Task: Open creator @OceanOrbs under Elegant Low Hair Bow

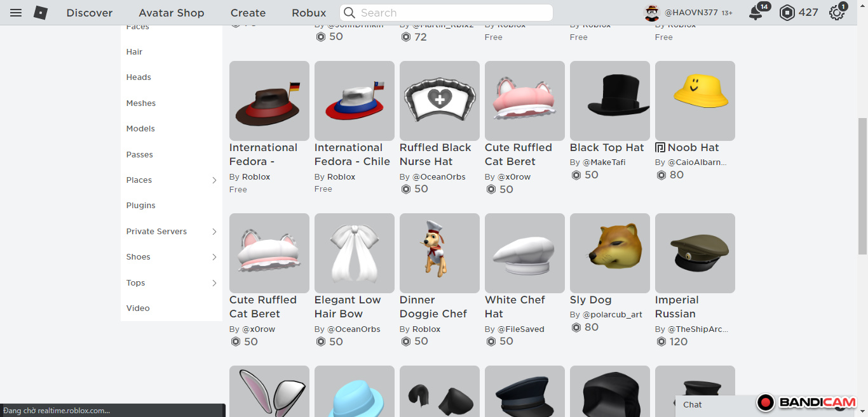Action: (x=353, y=329)
